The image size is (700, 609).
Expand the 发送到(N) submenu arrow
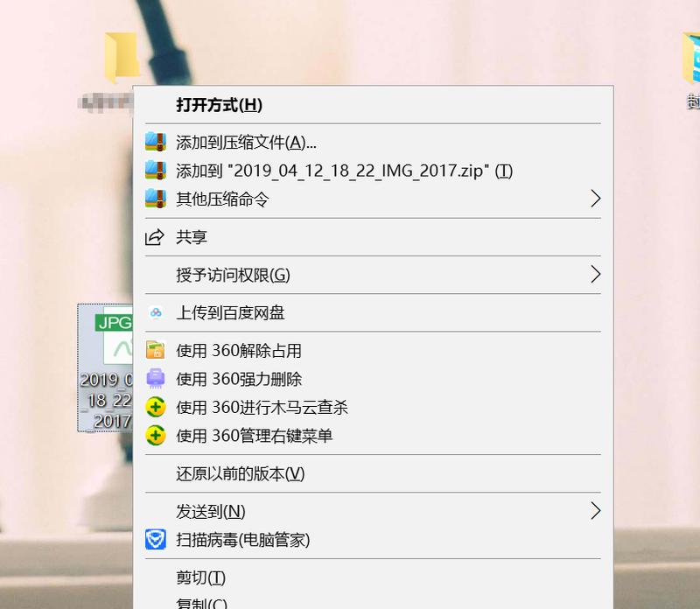pyautogui.click(x=596, y=511)
